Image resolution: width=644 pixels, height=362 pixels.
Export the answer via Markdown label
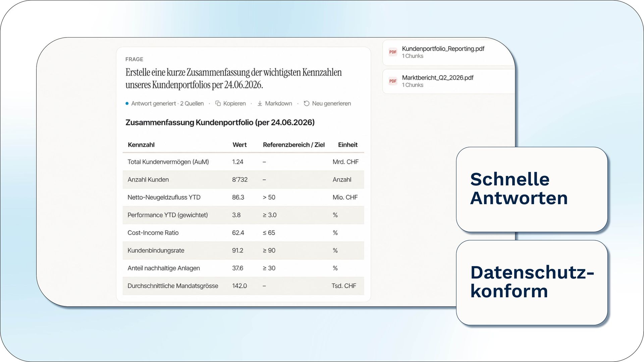[278, 104]
